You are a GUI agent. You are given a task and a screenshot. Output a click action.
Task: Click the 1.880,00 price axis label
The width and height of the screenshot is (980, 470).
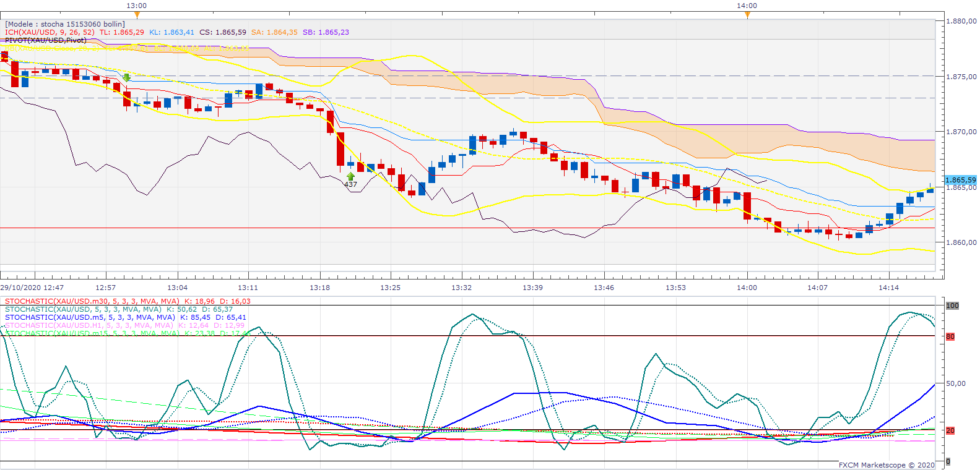(961, 21)
